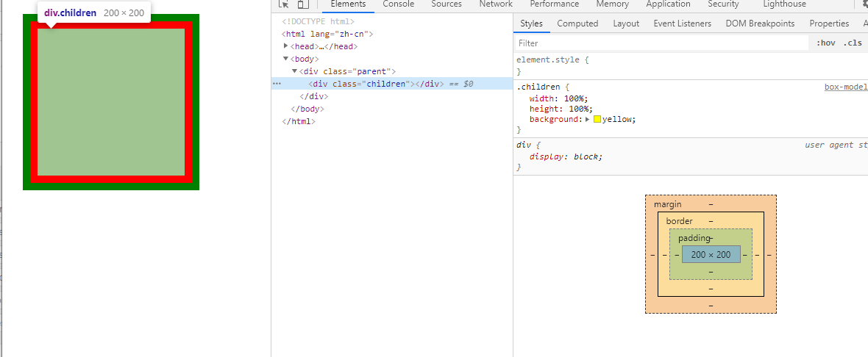Viewport: 868px width, 357px height.
Task: Open the ellipsis actions for selected node
Action: tap(277, 84)
